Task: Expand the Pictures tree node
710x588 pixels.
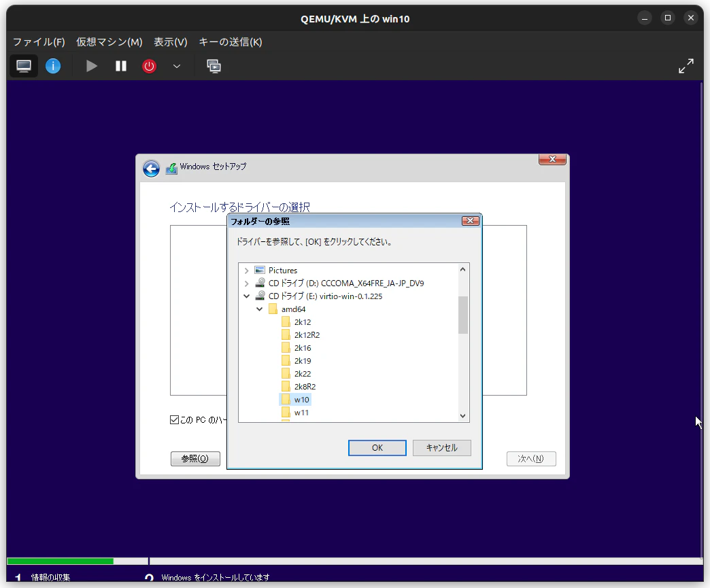Action: point(246,271)
